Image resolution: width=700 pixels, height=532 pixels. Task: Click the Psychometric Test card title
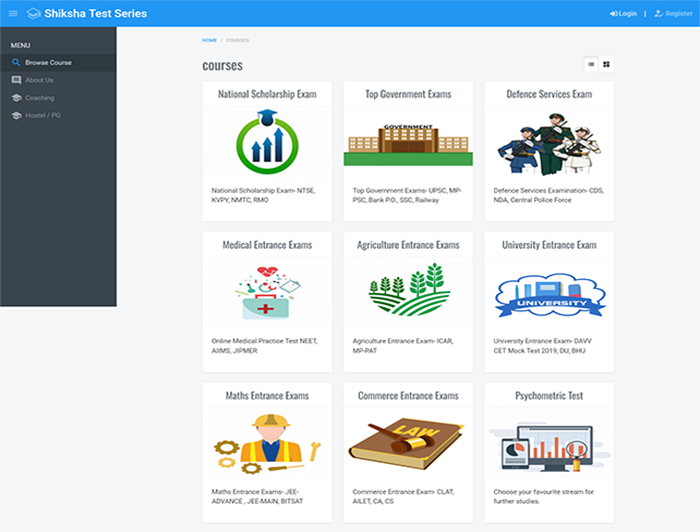[549, 395]
